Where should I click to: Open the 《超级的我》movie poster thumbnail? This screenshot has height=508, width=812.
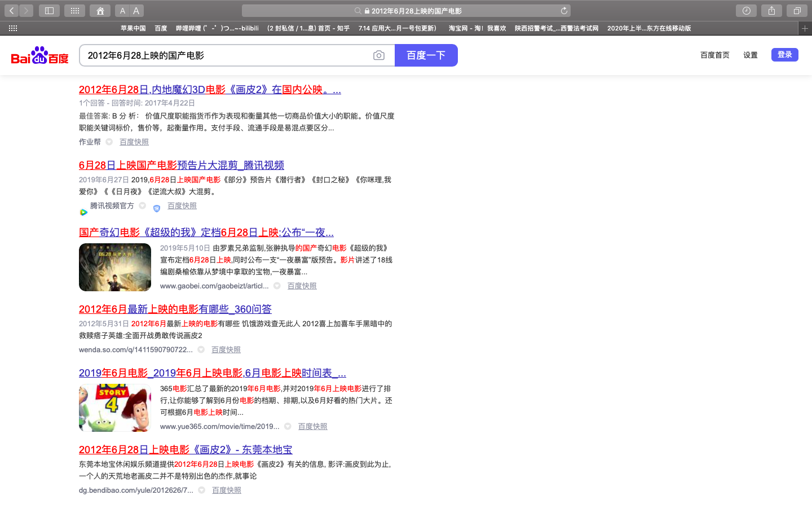pyautogui.click(x=115, y=267)
